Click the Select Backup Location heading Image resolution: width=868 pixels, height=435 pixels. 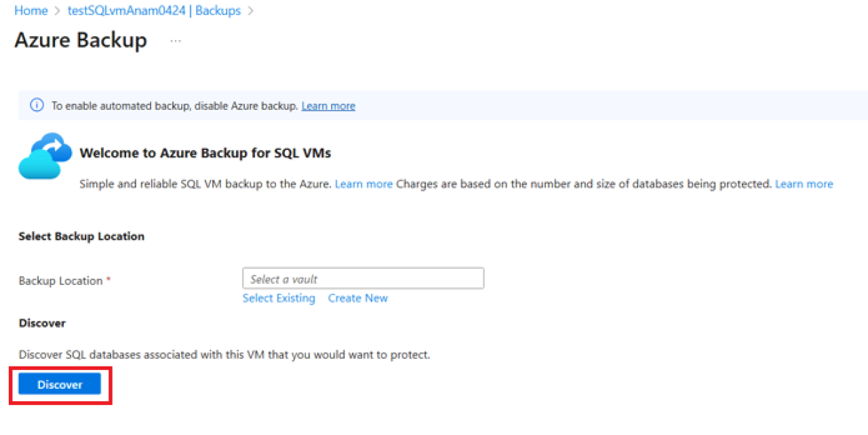pyautogui.click(x=81, y=237)
